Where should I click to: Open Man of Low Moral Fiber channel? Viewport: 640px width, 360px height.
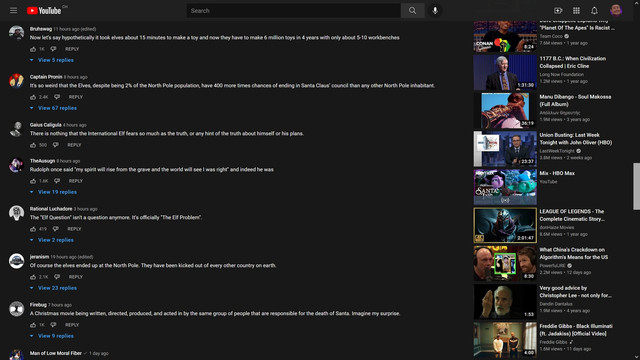coord(56,353)
